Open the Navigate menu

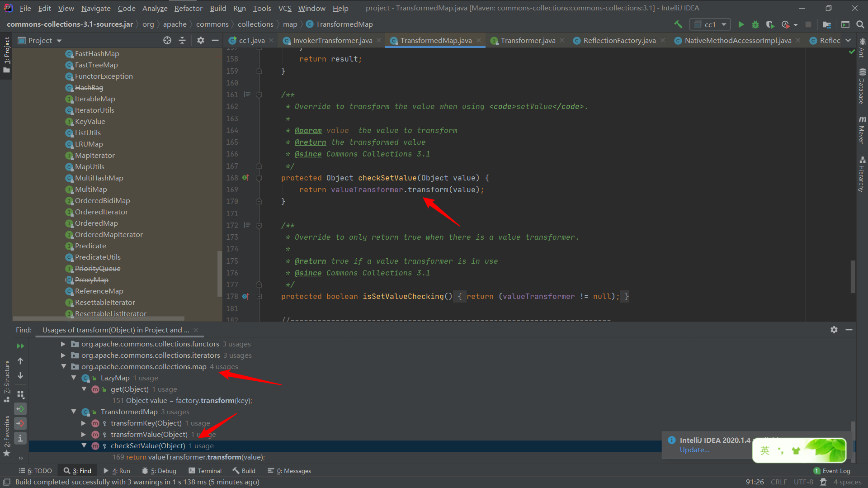(96, 8)
